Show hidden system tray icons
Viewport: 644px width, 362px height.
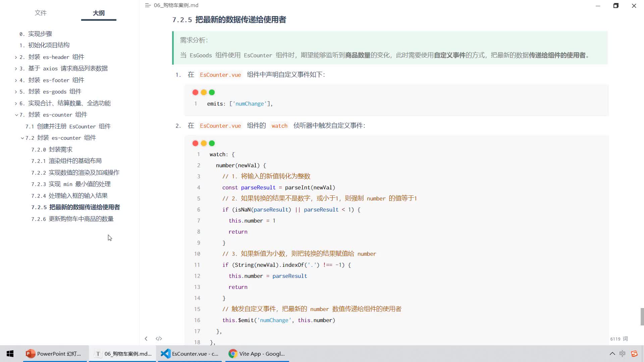click(x=612, y=354)
